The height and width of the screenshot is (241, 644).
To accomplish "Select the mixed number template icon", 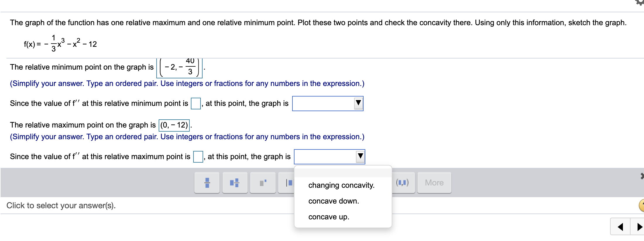I will [235, 182].
